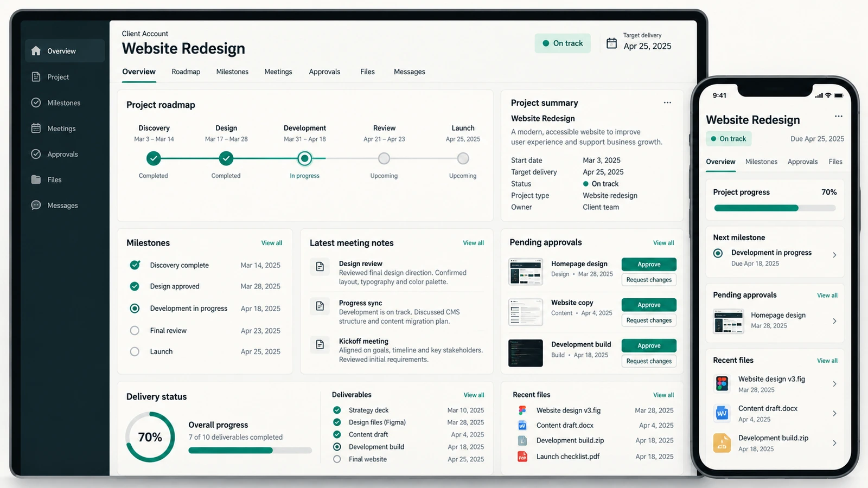The image size is (868, 488).
Task: Click the Milestones checkmark icon in sidebar
Action: 36,102
